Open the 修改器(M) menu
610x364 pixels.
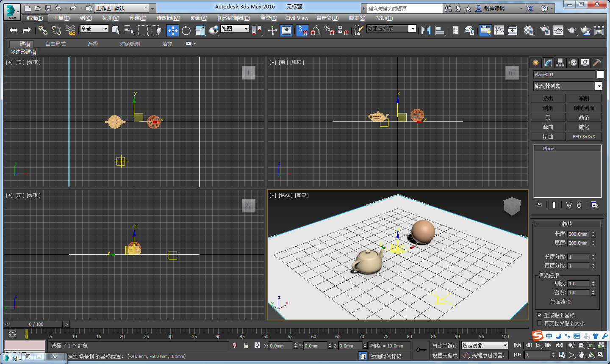168,18
